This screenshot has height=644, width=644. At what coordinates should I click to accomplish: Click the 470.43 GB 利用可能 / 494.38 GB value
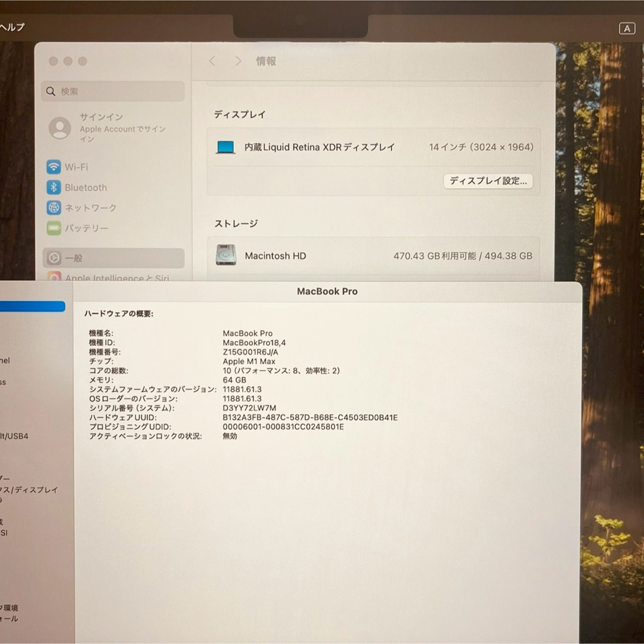463,256
